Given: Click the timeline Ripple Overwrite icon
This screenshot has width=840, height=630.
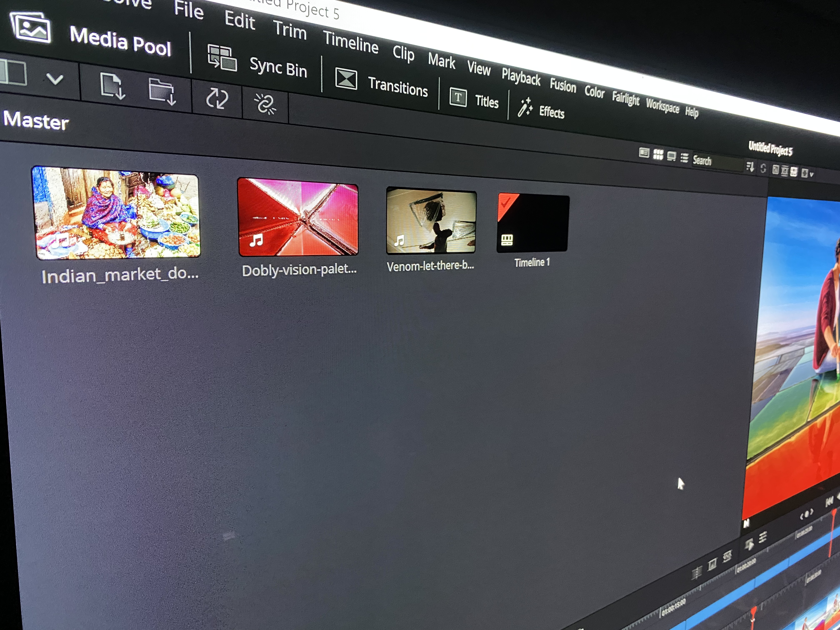Looking at the screenshot, I should tap(727, 557).
